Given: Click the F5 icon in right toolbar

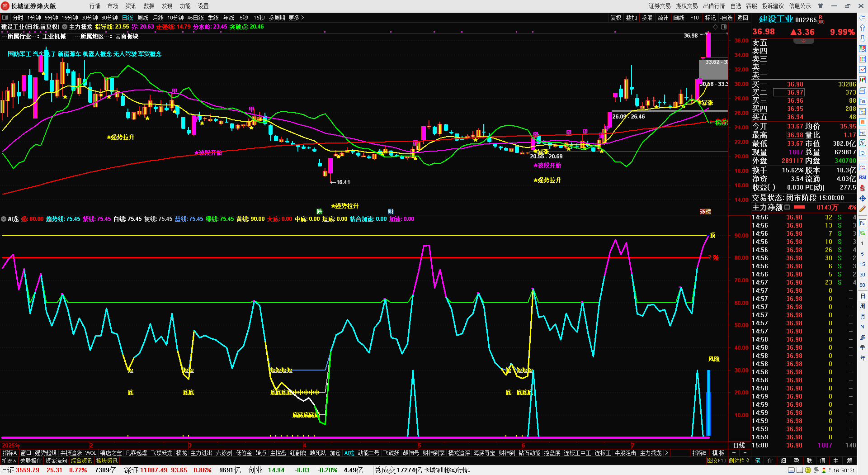Looking at the screenshot, I should 862,223.
